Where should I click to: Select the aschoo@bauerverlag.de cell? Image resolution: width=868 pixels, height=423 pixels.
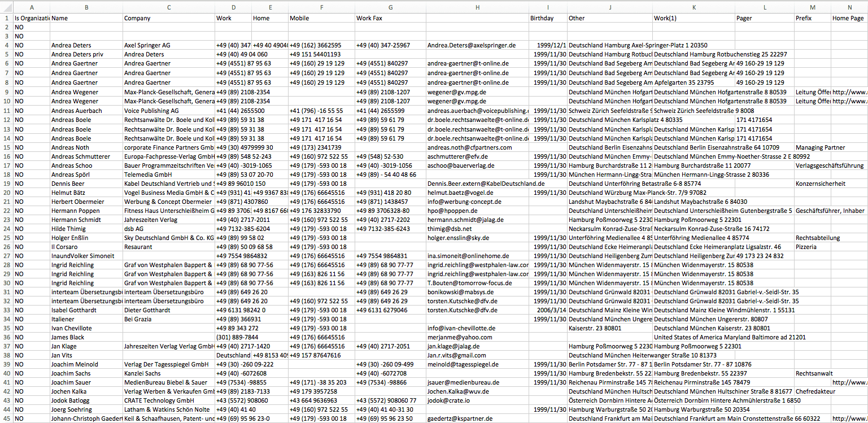(x=477, y=165)
